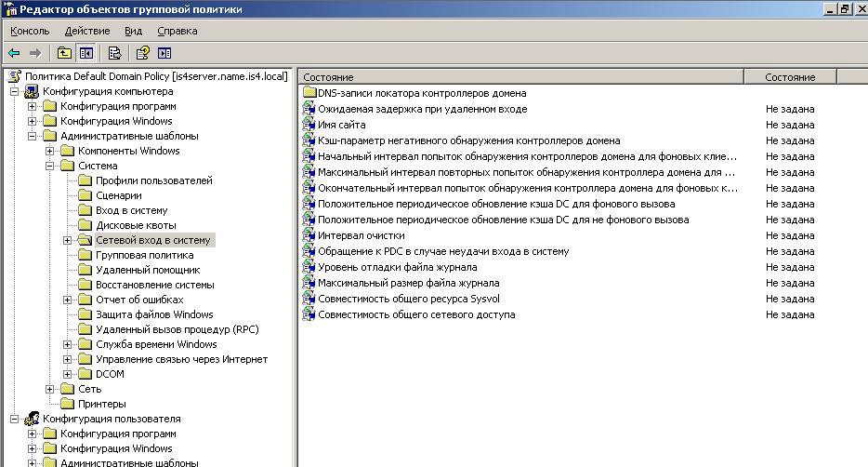Collapse computer Административные шаблоны node

point(33,136)
